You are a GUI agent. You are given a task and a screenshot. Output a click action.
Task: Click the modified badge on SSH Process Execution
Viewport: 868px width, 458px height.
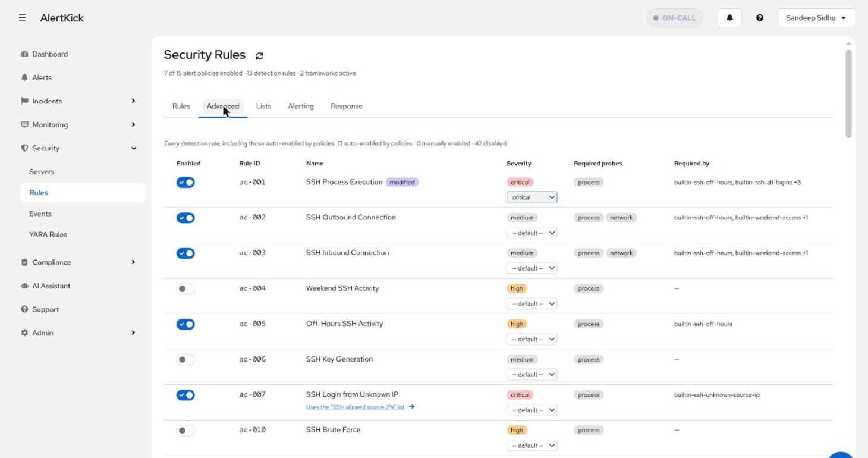click(x=402, y=182)
